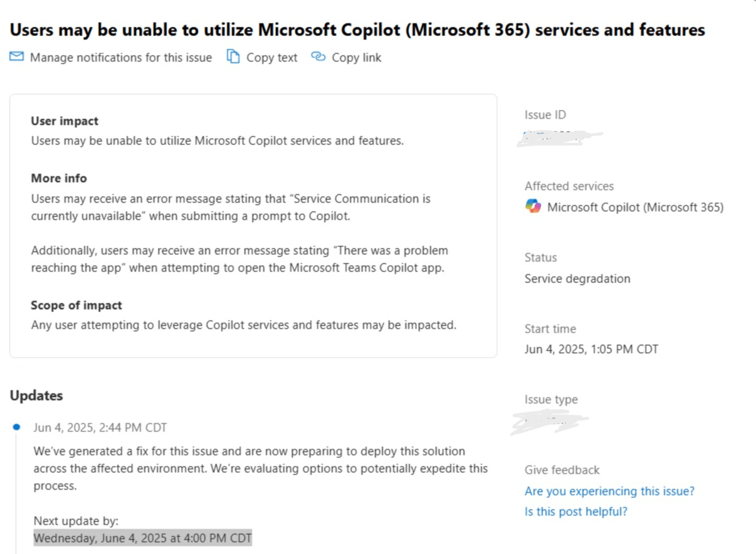Viewport: 756px width, 554px height.
Task: Click the Microsoft Copilot (Microsoft 365) service name
Action: pyautogui.click(x=635, y=207)
